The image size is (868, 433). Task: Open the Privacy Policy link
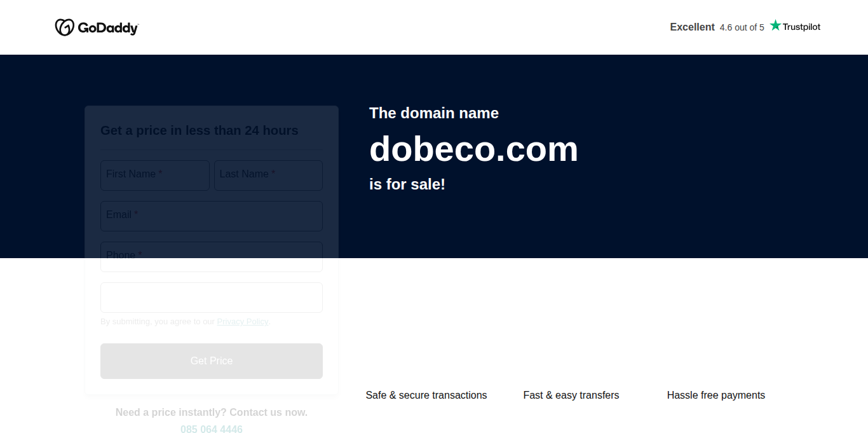tap(242, 322)
